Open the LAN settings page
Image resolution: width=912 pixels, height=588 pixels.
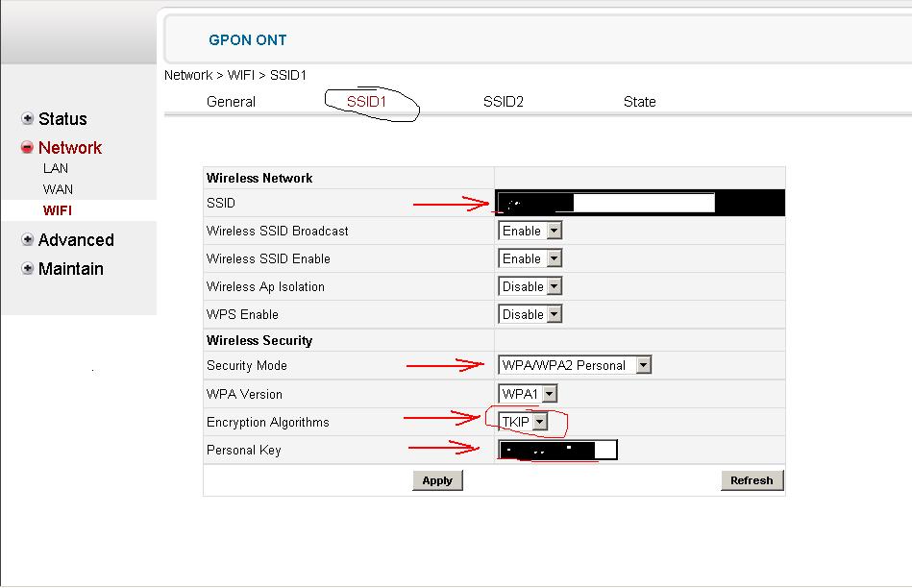click(x=56, y=168)
